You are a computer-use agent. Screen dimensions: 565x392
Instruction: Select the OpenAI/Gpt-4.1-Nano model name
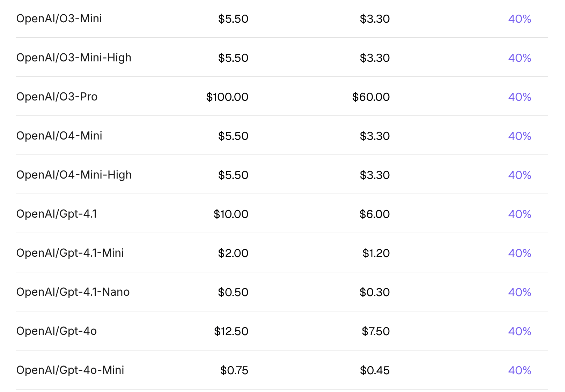tap(73, 292)
